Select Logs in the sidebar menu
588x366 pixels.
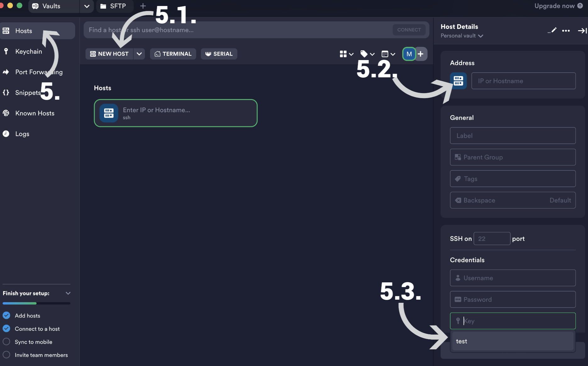pyautogui.click(x=22, y=134)
